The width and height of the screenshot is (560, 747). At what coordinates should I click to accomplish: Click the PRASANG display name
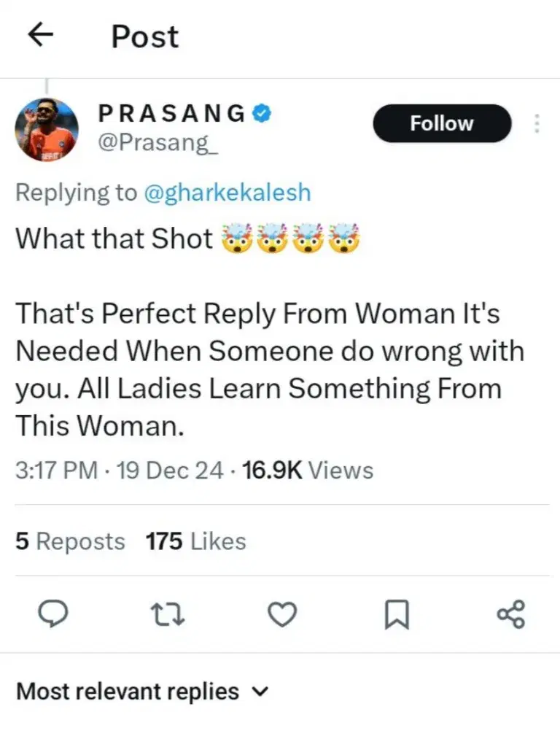[172, 113]
